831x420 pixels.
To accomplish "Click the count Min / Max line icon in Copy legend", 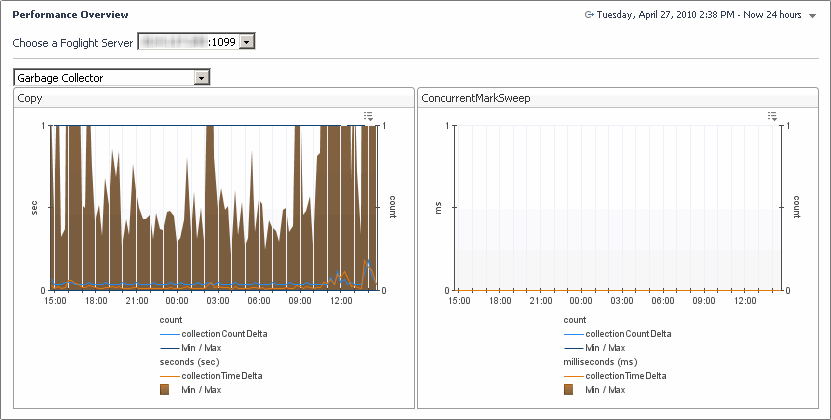I will point(168,347).
